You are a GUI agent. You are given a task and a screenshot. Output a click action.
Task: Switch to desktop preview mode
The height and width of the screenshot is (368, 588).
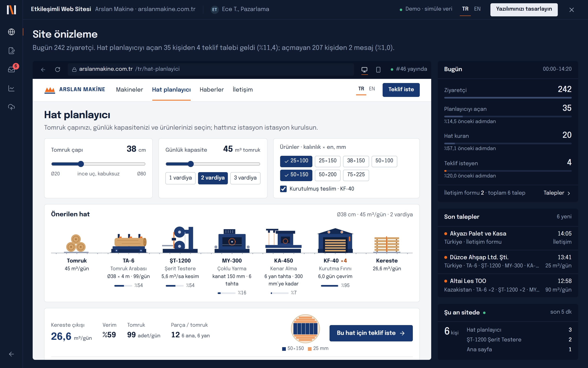[364, 70]
